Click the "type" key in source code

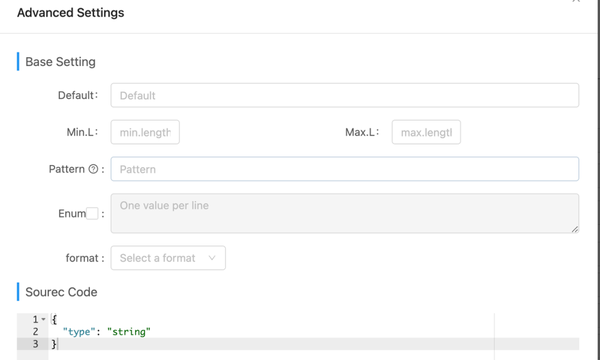(x=79, y=332)
